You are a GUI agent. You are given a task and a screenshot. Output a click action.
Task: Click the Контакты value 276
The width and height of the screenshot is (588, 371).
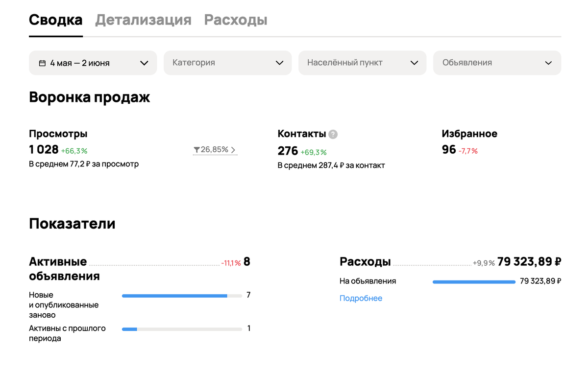click(x=288, y=151)
